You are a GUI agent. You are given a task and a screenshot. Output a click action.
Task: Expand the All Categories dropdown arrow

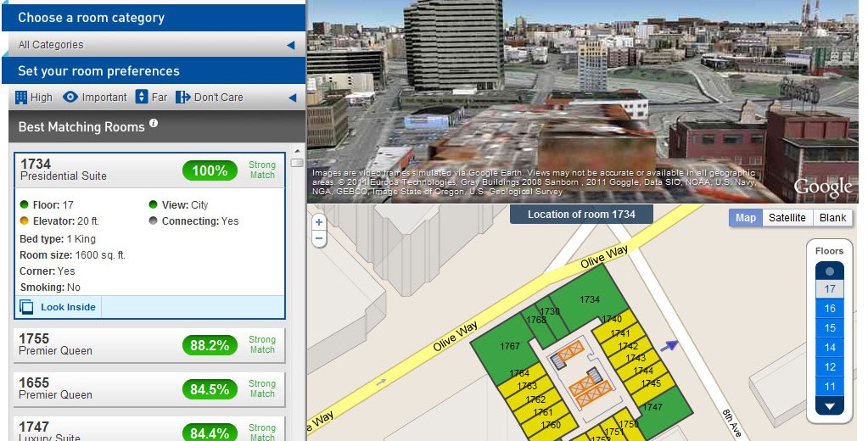pos(290,45)
